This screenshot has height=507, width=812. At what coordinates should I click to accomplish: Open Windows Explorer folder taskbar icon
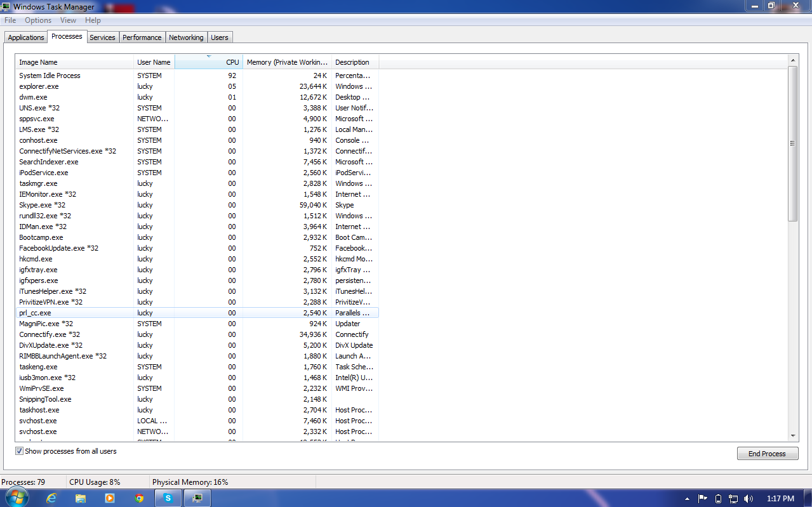[x=81, y=498]
